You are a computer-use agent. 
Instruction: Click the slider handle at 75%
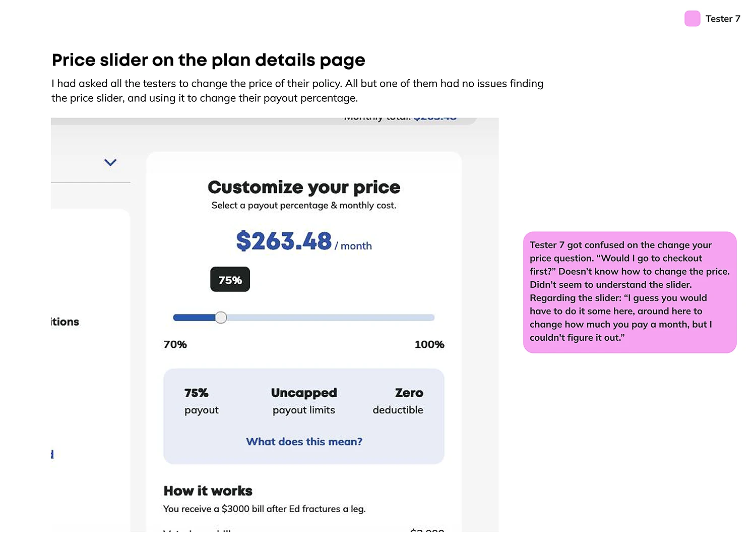221,318
